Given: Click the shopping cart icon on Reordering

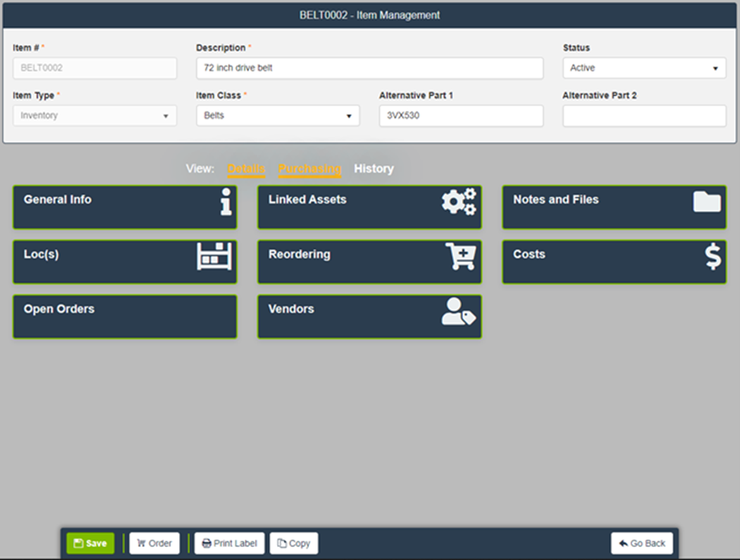Looking at the screenshot, I should tap(460, 256).
